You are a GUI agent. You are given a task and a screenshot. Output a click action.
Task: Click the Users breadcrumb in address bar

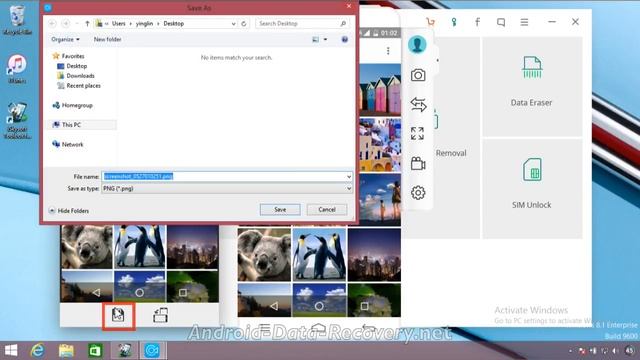(x=119, y=24)
